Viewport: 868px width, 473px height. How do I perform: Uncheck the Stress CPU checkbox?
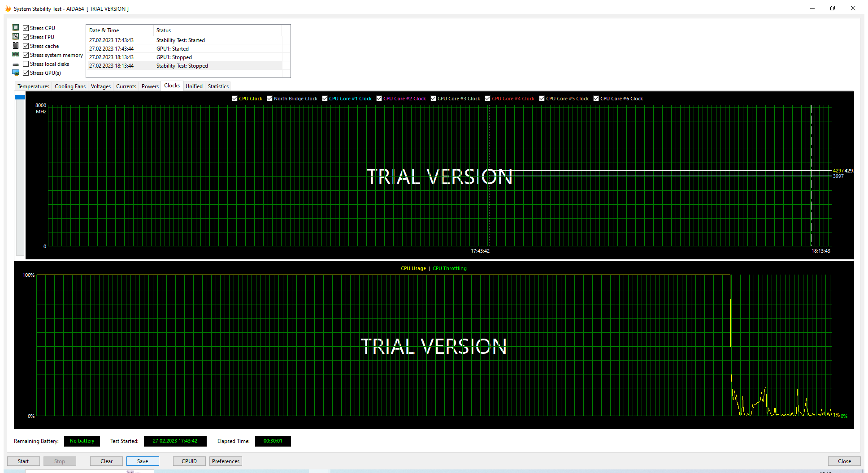(x=26, y=28)
